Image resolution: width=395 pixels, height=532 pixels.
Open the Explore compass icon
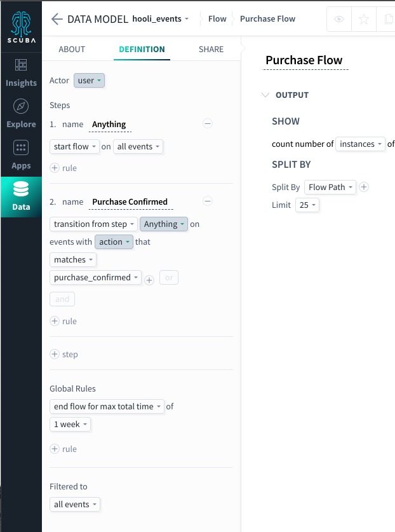coord(21,106)
